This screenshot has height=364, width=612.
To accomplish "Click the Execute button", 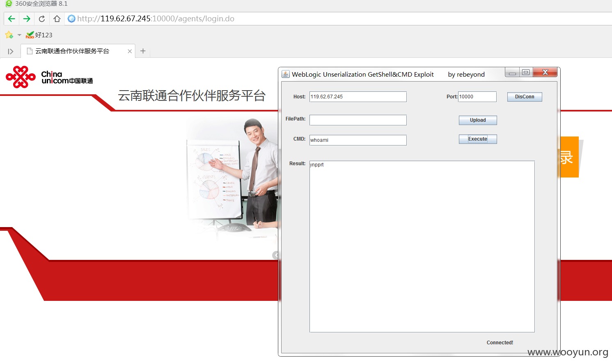I will tap(478, 139).
